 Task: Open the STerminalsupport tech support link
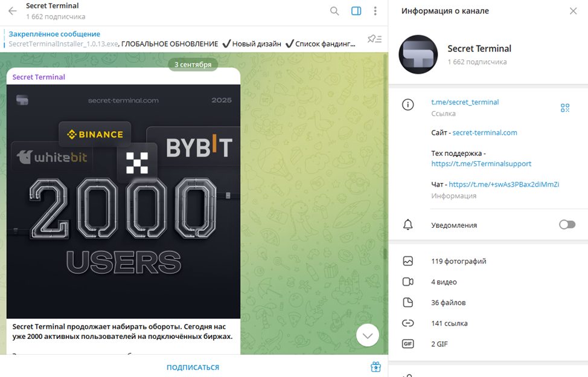481,164
